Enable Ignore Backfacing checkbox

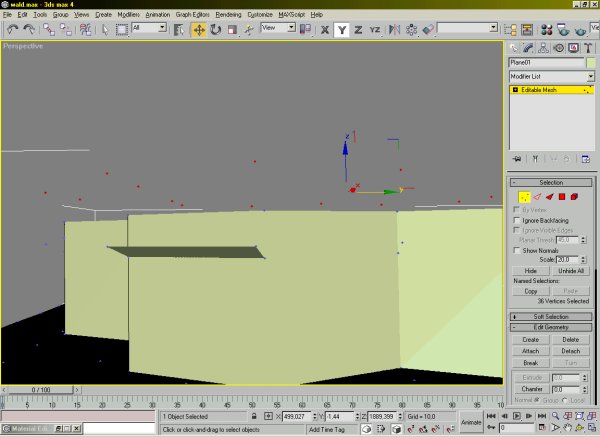pos(516,220)
